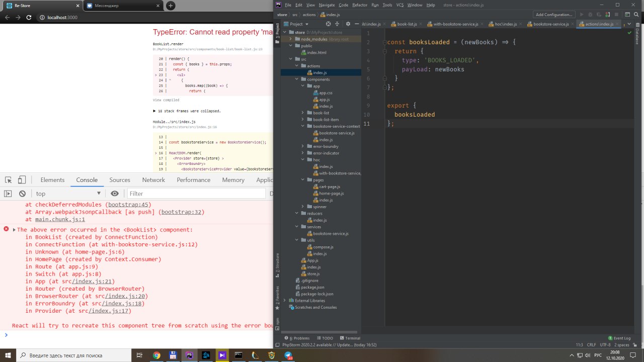Click the inspect element picker icon in DevTools
The height and width of the screenshot is (362, 644).
[x=9, y=180]
